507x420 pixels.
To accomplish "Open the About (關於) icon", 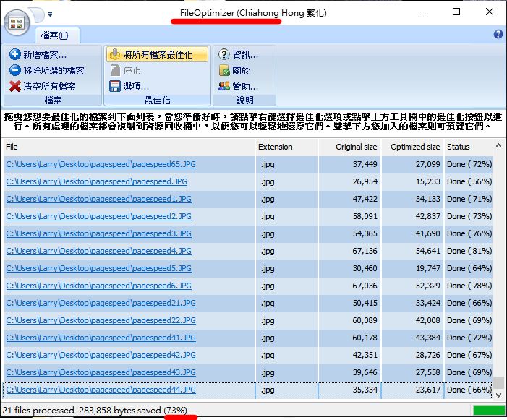I will (224, 71).
